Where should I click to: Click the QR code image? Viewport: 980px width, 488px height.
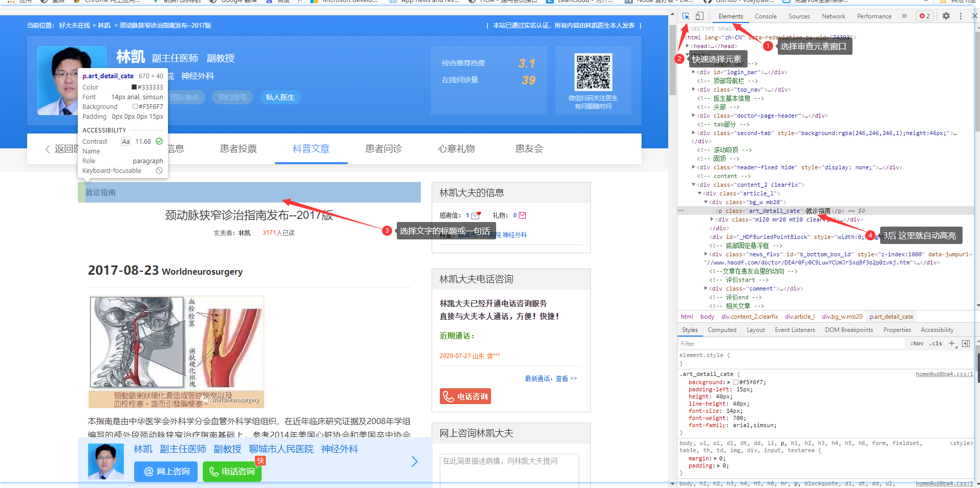click(593, 72)
